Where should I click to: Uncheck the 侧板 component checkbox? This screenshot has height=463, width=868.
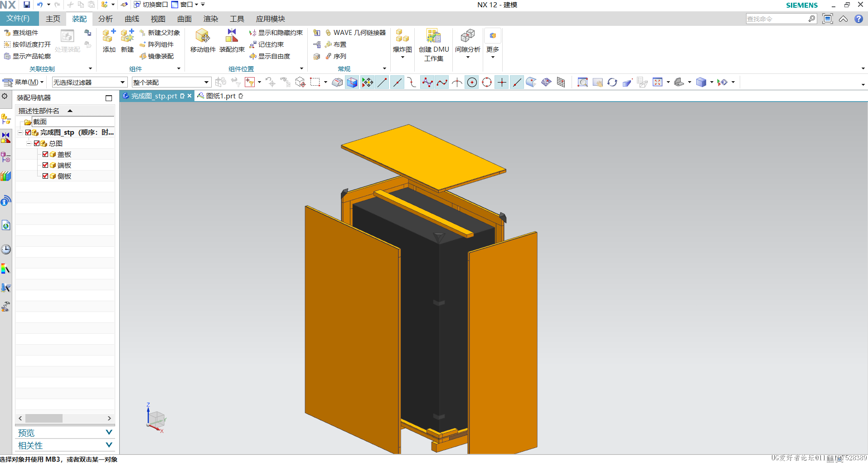(45, 176)
